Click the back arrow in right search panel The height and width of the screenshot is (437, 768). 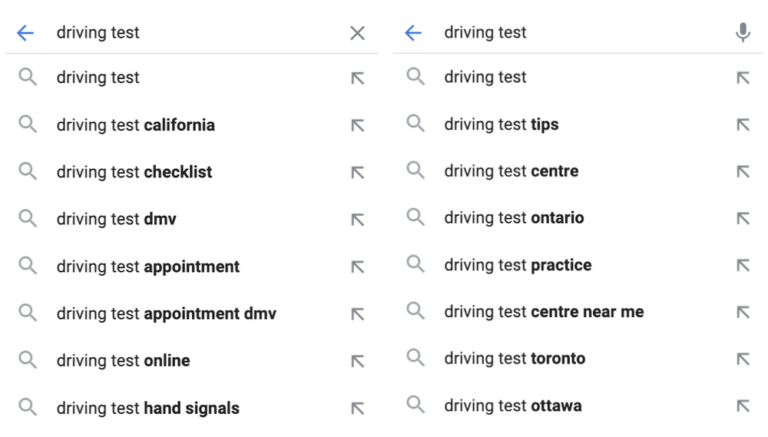click(412, 33)
